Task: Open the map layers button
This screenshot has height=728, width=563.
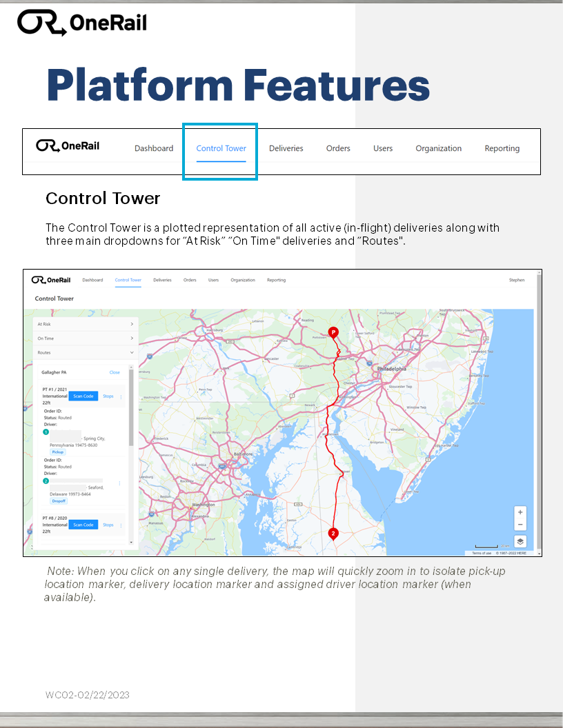Action: click(520, 541)
